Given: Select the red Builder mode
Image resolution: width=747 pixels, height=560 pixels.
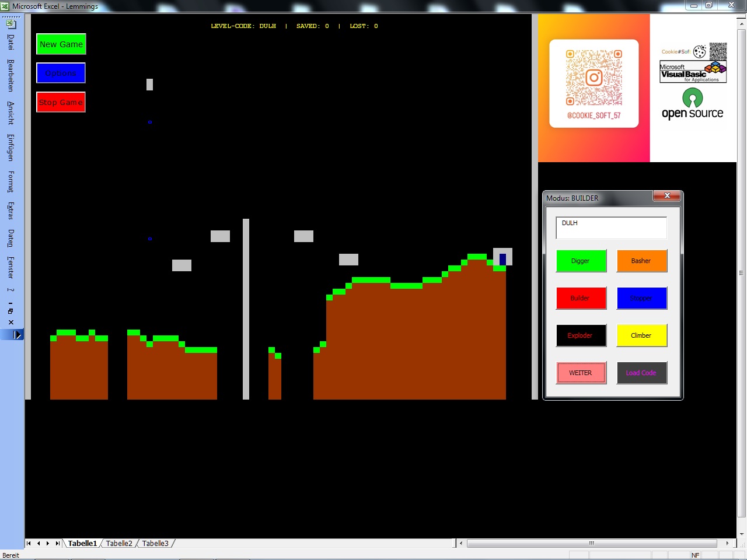Looking at the screenshot, I should click(x=581, y=298).
